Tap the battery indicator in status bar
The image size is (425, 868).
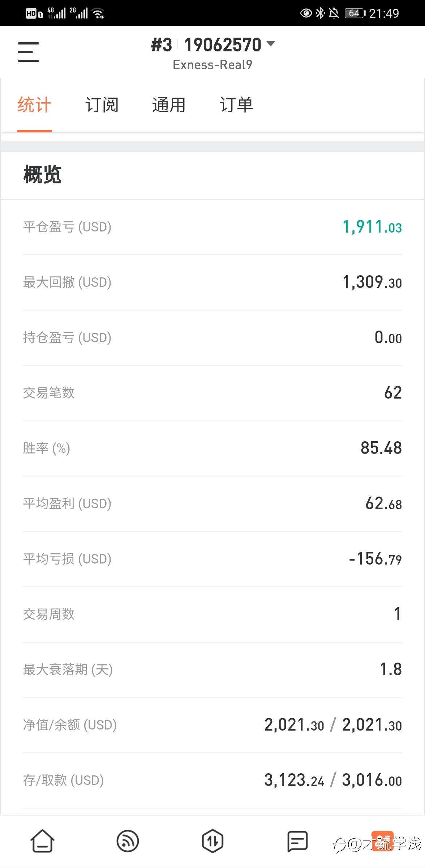click(355, 13)
